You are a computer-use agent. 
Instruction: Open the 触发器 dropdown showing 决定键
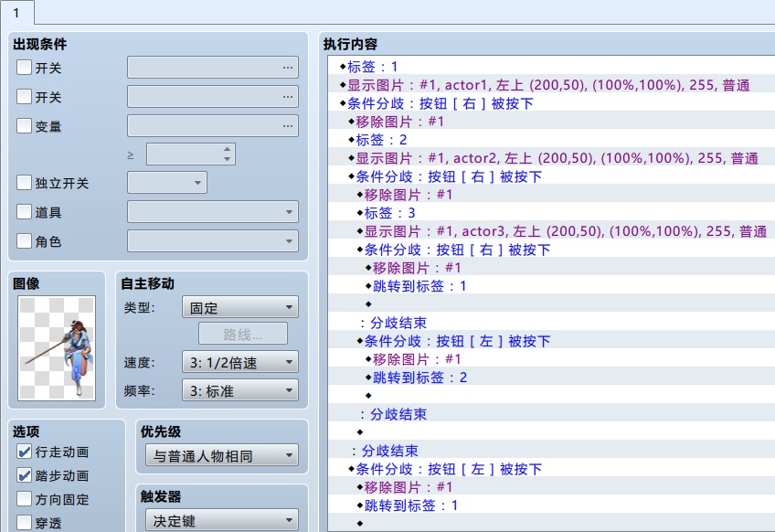click(222, 520)
